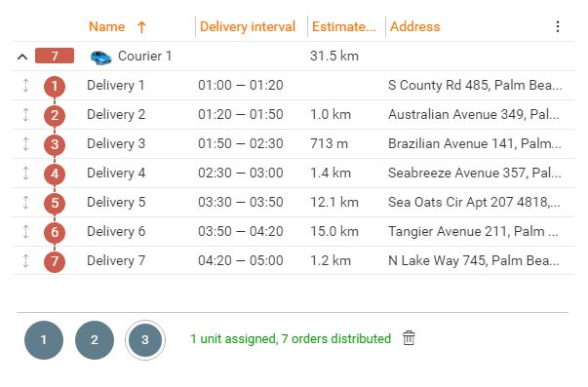Click the red marker number 6

tap(55, 232)
